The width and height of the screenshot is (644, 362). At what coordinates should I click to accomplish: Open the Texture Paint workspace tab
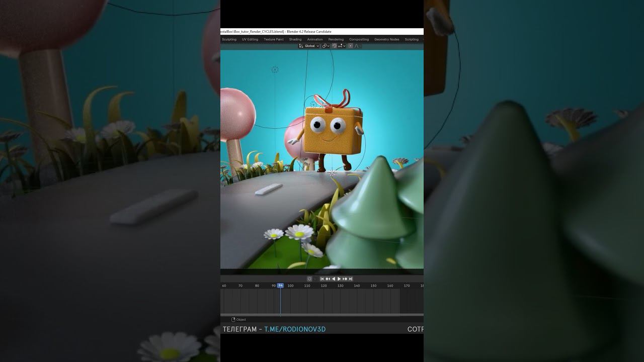(x=274, y=39)
